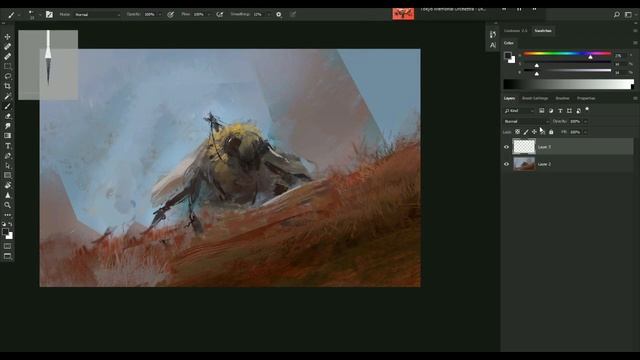Open smoothing options gear
The image size is (640, 360).
tap(279, 14)
